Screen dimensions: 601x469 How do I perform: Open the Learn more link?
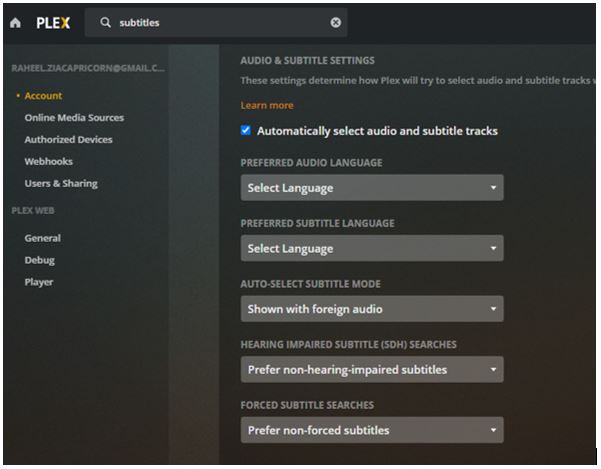(267, 105)
